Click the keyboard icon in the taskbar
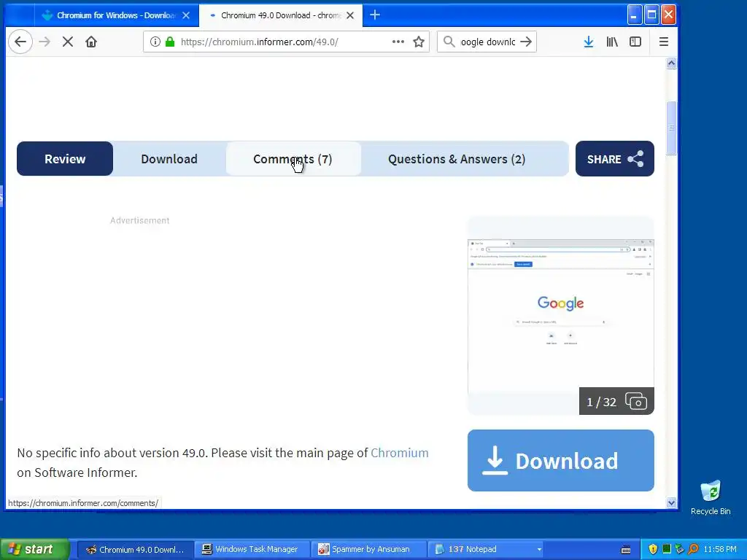The height and width of the screenshot is (560, 747). [x=626, y=550]
